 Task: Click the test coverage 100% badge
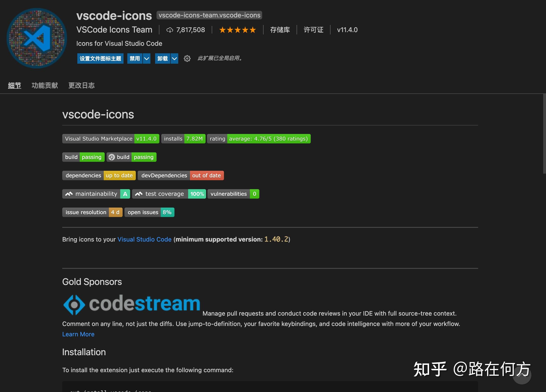point(169,194)
